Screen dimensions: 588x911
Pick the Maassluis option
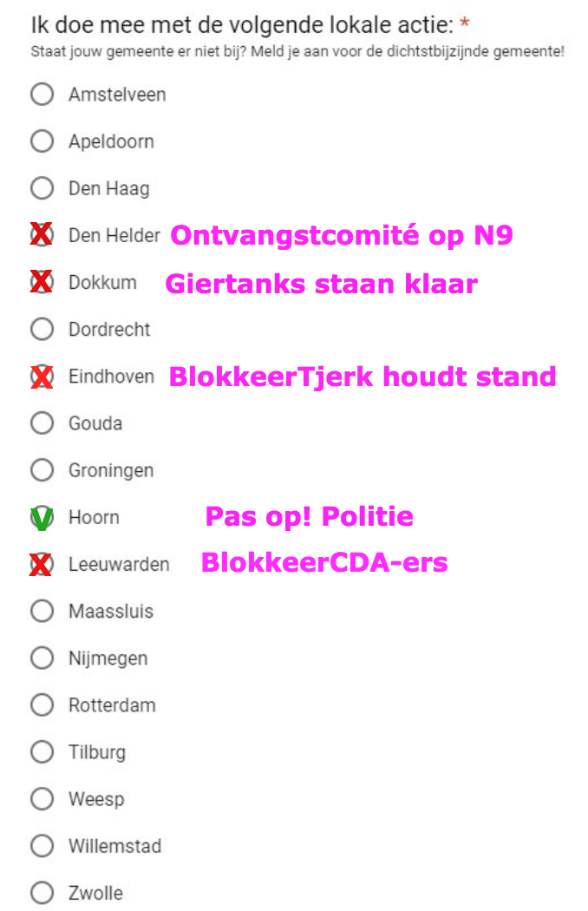(x=42, y=611)
